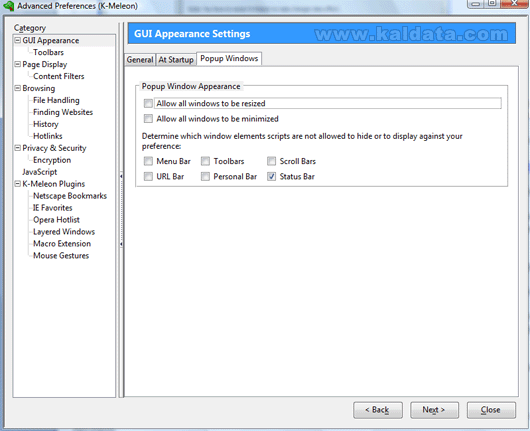This screenshot has width=530, height=431.
Task: Collapse the GUI Appearance category
Action: (18, 40)
